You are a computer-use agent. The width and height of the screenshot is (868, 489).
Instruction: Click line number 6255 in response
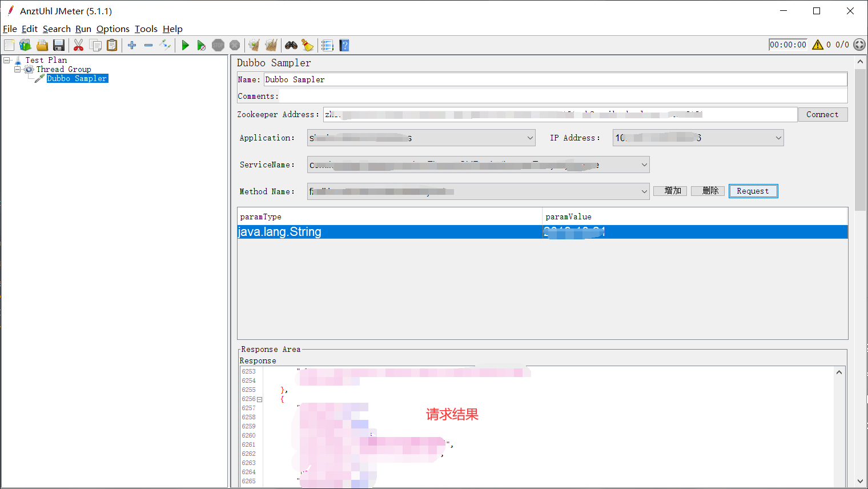click(x=248, y=390)
